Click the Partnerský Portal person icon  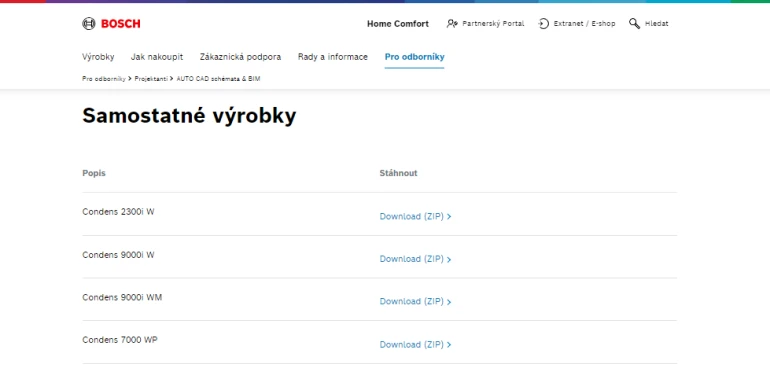pyautogui.click(x=452, y=24)
